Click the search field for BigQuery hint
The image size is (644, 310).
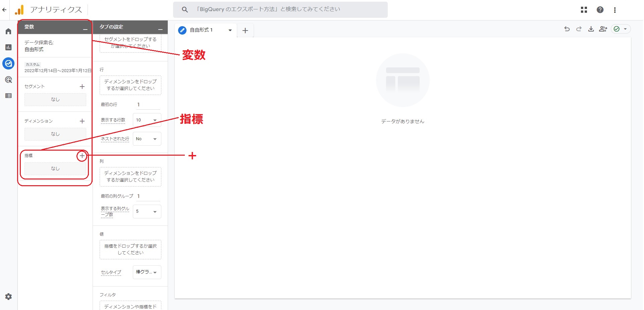click(280, 9)
